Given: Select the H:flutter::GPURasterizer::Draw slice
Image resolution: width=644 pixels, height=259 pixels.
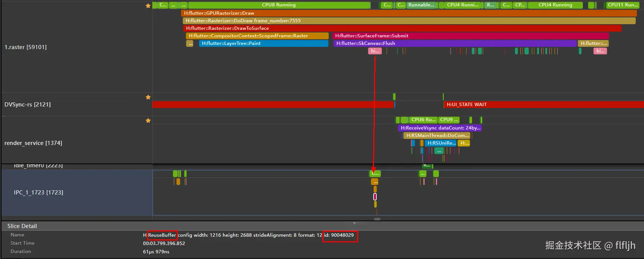Looking at the screenshot, I should coord(409,13).
